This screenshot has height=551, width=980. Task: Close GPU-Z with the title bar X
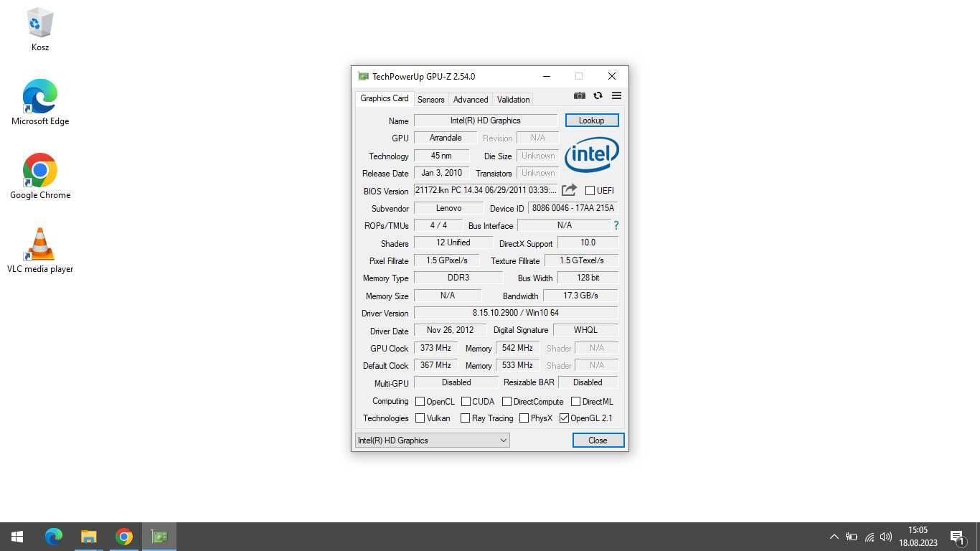(612, 76)
